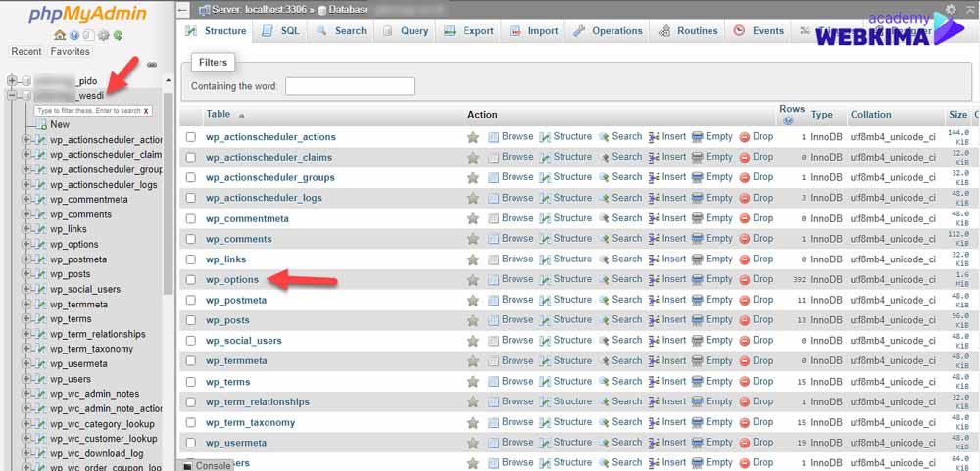Check the wp_actionscheduler_claims checkbox
The height and width of the screenshot is (471, 980).
(191, 158)
